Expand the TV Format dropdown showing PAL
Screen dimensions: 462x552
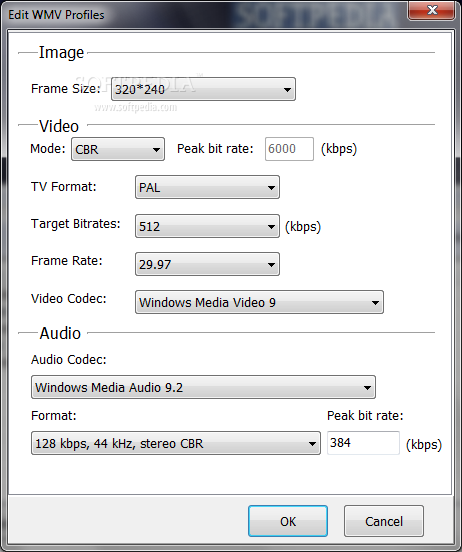(207, 187)
